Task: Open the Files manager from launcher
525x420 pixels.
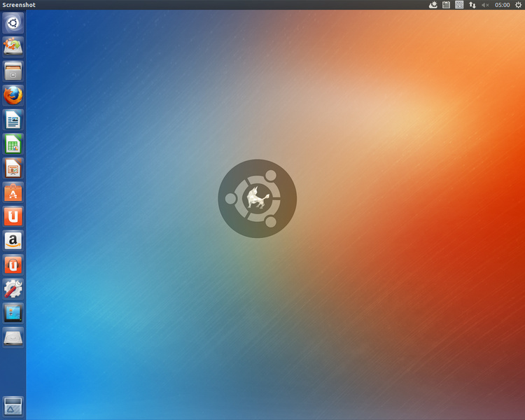Action: pos(13,71)
